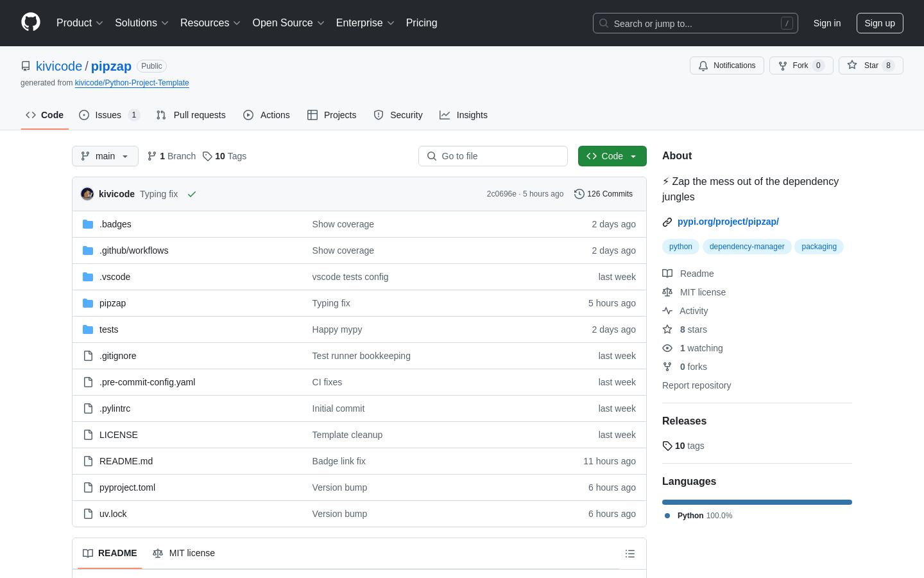Viewport: 924px width, 578px height.
Task: Switch to the Actions tab
Action: click(x=266, y=115)
